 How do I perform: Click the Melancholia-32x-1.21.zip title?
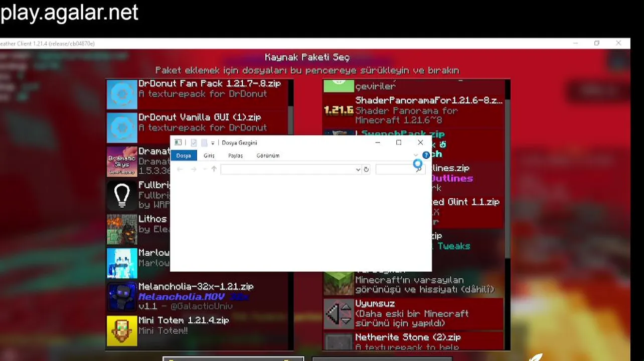(196, 286)
